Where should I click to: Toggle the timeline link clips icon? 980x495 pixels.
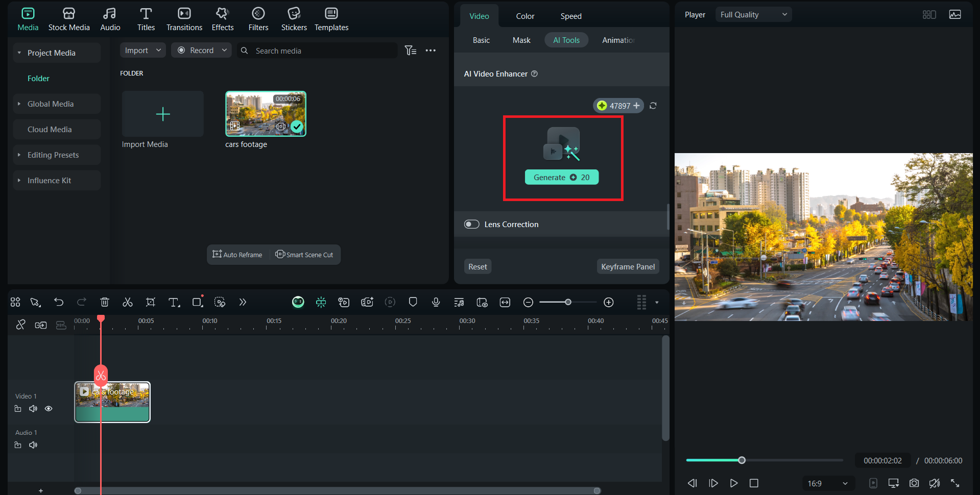[x=20, y=325]
